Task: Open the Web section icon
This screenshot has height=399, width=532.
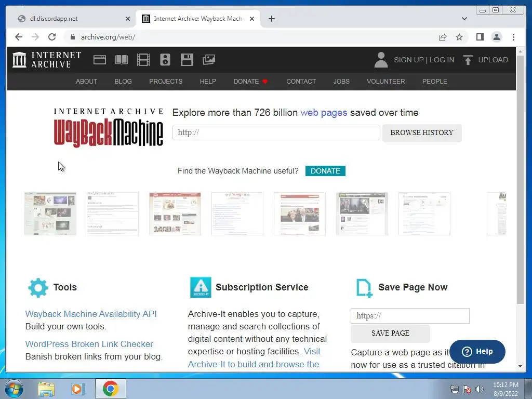Action: pyautogui.click(x=100, y=60)
